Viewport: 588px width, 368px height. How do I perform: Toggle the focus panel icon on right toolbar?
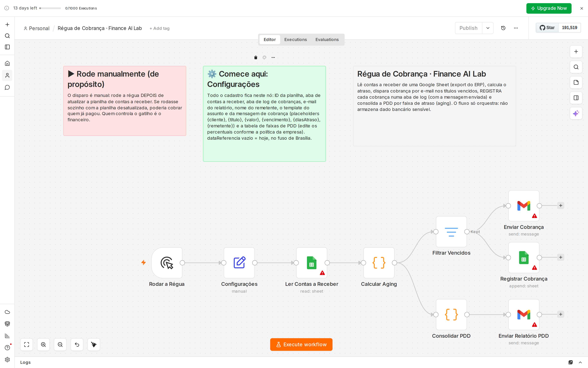pyautogui.click(x=576, y=98)
